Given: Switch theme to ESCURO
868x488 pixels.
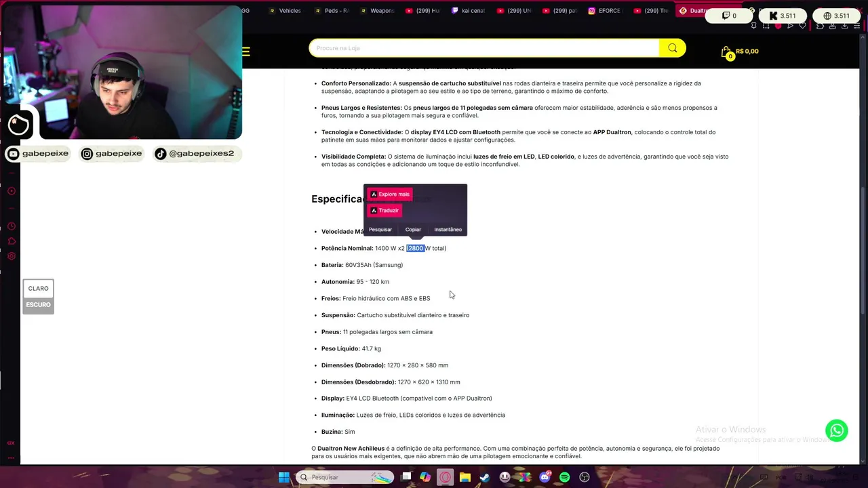Looking at the screenshot, I should (38, 305).
